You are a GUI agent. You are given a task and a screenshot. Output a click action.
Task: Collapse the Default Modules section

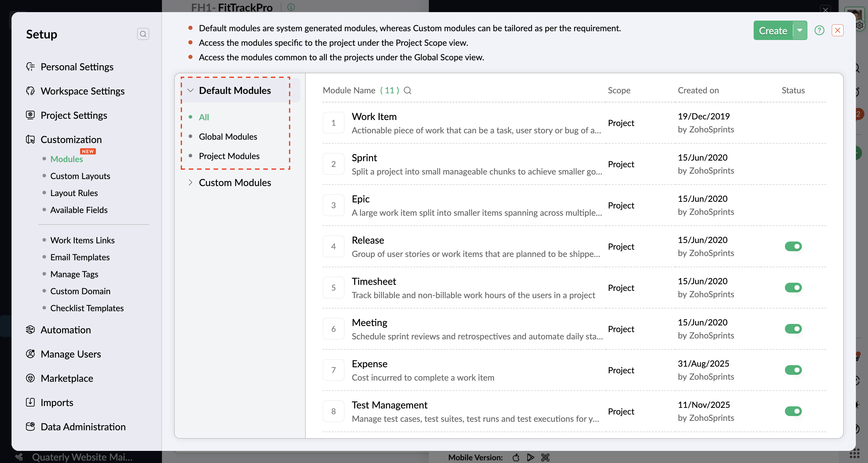click(190, 90)
